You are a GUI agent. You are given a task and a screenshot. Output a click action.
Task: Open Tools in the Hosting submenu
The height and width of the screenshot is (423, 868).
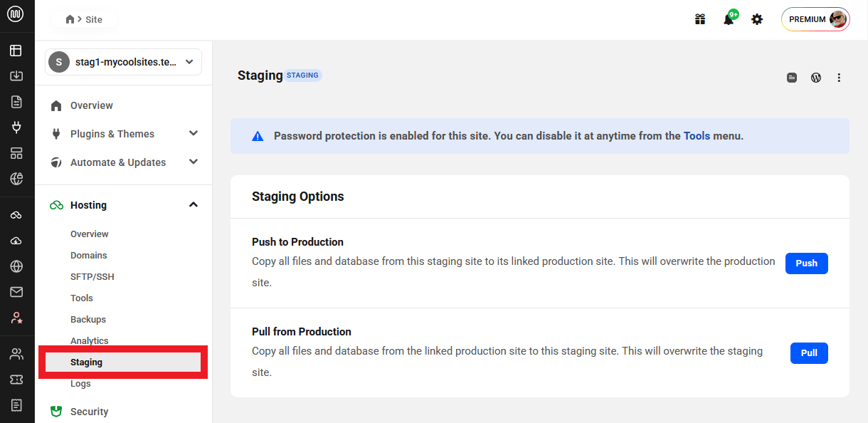[82, 298]
